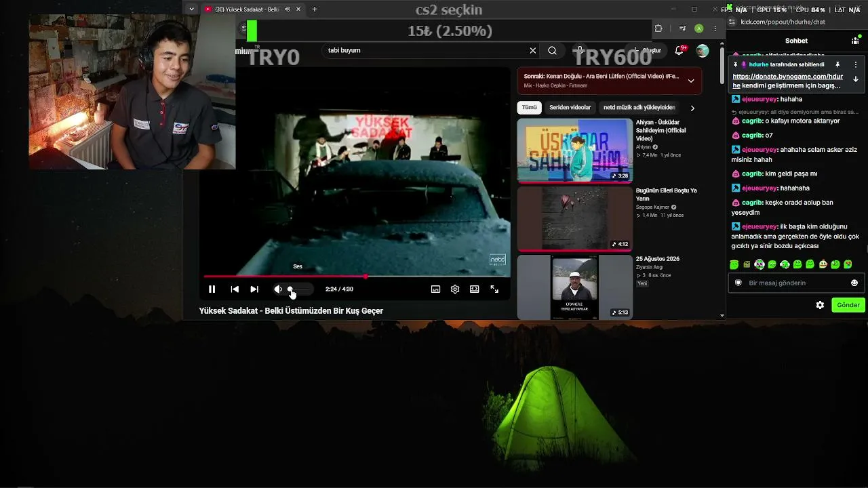Expand the Sonraki mix playlist panel

point(691,81)
